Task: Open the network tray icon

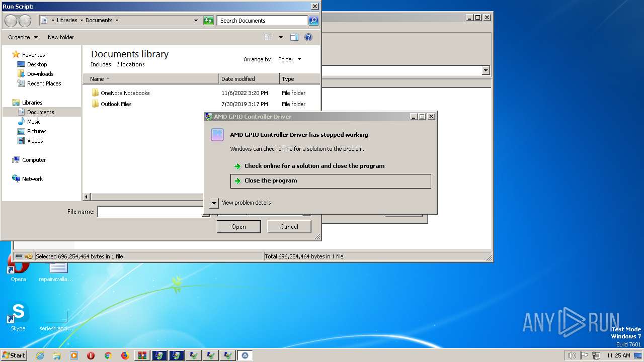Action: pos(596,355)
